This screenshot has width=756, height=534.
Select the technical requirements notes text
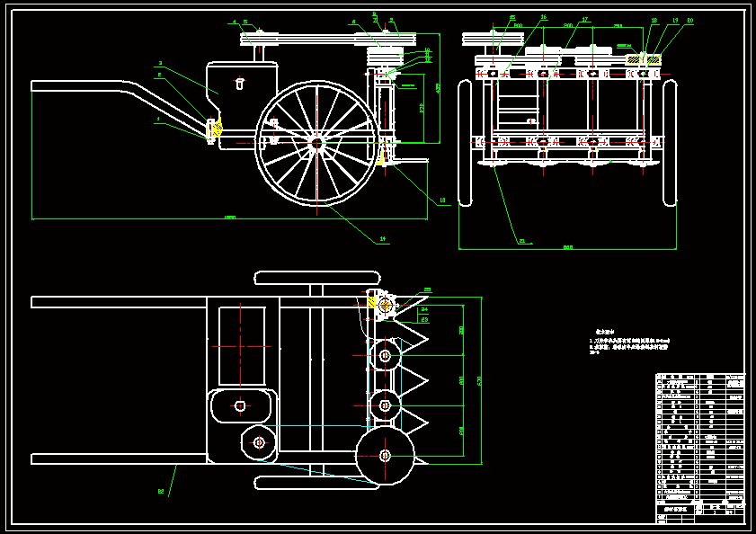point(629,342)
